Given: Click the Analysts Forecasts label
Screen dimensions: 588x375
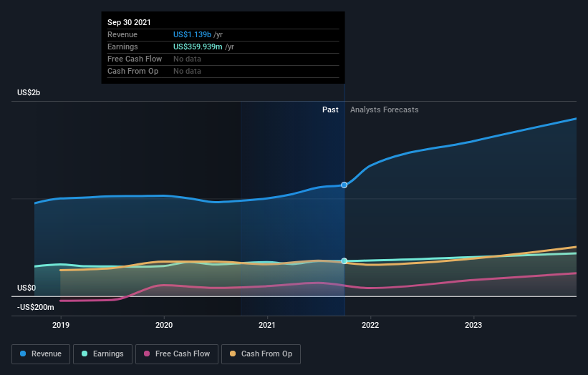Looking at the screenshot, I should (385, 109).
